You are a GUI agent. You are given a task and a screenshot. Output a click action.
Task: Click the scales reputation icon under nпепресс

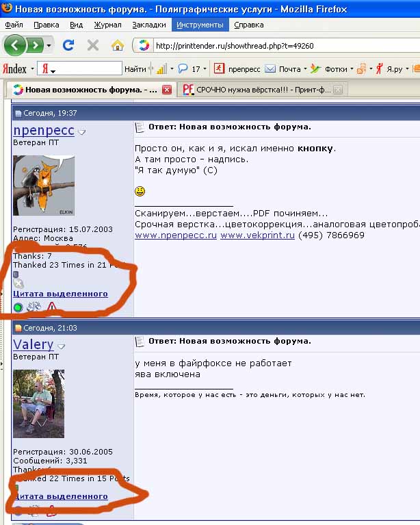coord(34,307)
